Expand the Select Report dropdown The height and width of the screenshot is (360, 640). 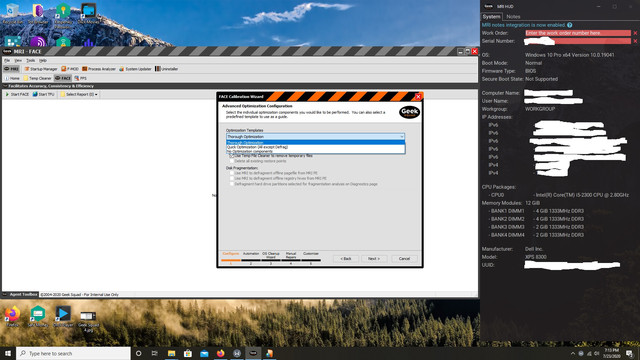[79, 94]
